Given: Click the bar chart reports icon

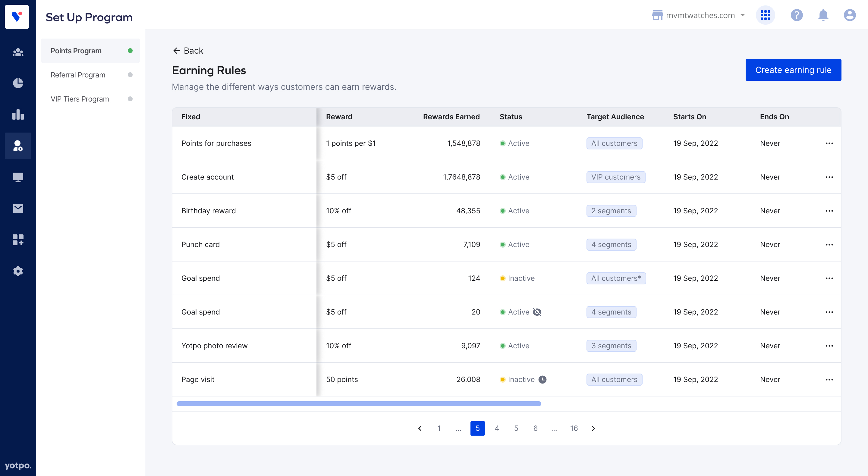Looking at the screenshot, I should [18, 114].
